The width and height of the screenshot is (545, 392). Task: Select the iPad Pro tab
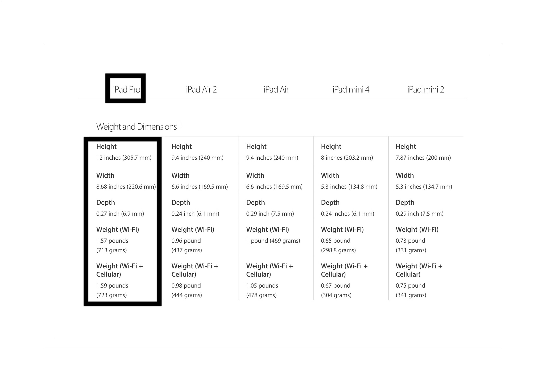(126, 89)
